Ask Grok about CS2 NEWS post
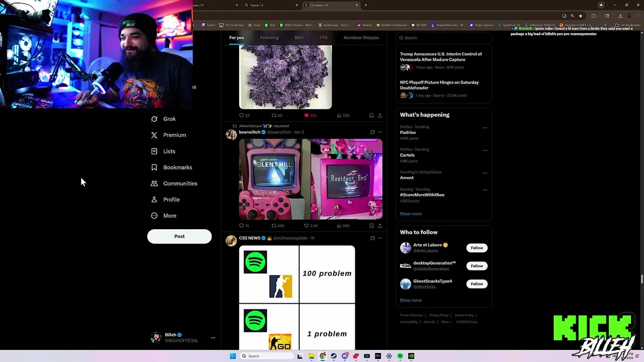Image resolution: width=644 pixels, height=362 pixels. point(372,238)
